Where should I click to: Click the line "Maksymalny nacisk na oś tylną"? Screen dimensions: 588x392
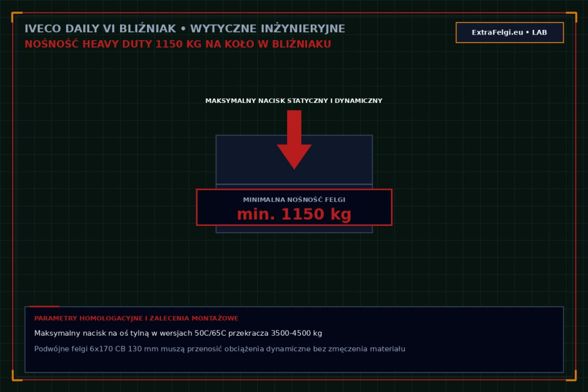point(91,333)
